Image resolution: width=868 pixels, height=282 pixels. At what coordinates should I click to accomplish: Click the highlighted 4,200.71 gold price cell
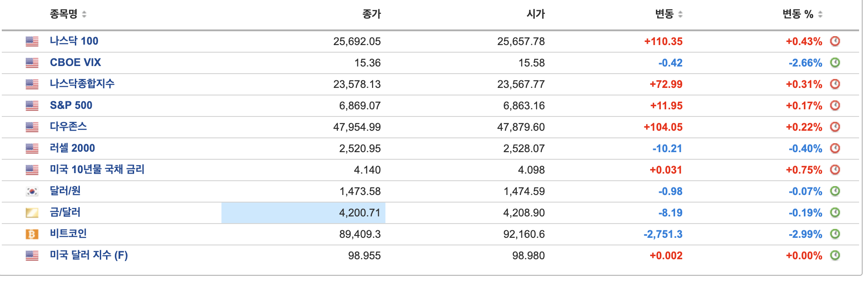[303, 213]
